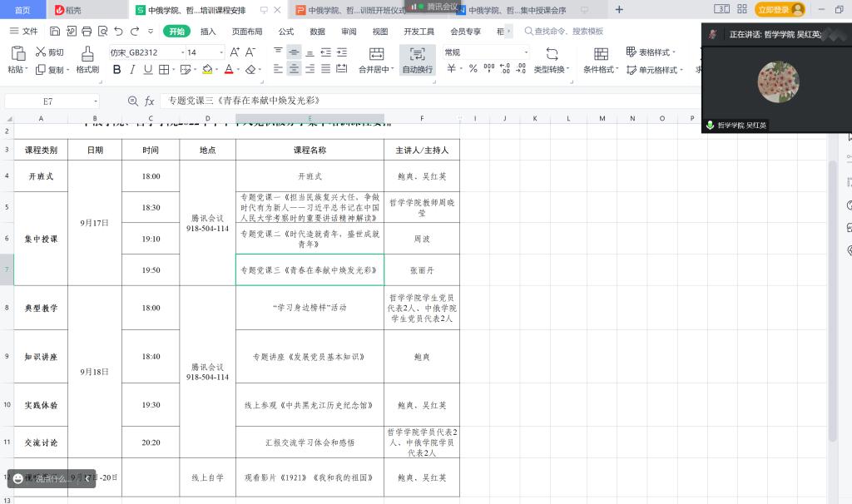Screen dimensions: 852x504
Task: Click the 格式刷 format painter
Action: [87, 60]
